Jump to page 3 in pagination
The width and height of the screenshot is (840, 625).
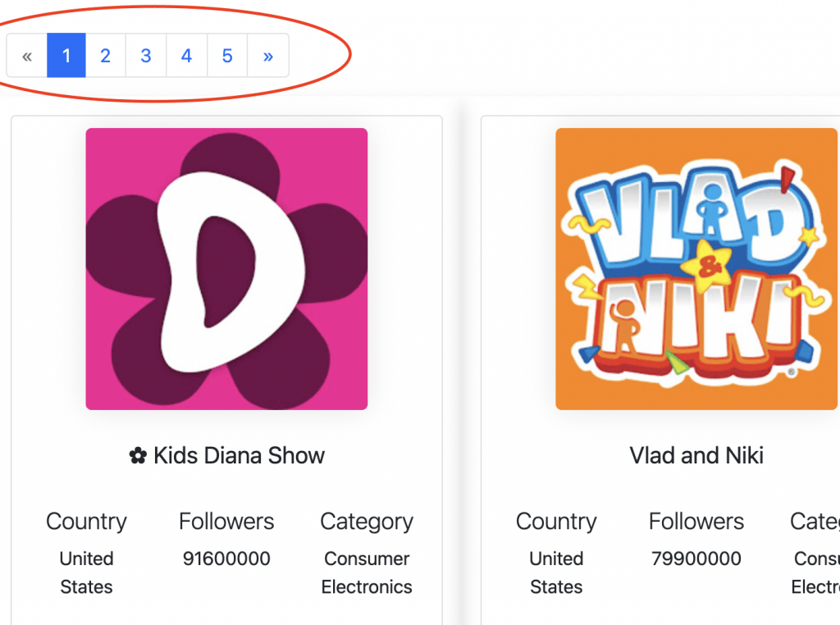(x=146, y=56)
